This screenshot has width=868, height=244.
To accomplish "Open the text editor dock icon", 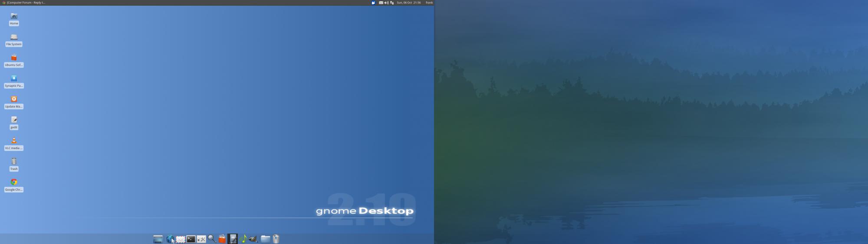I will tap(233, 239).
